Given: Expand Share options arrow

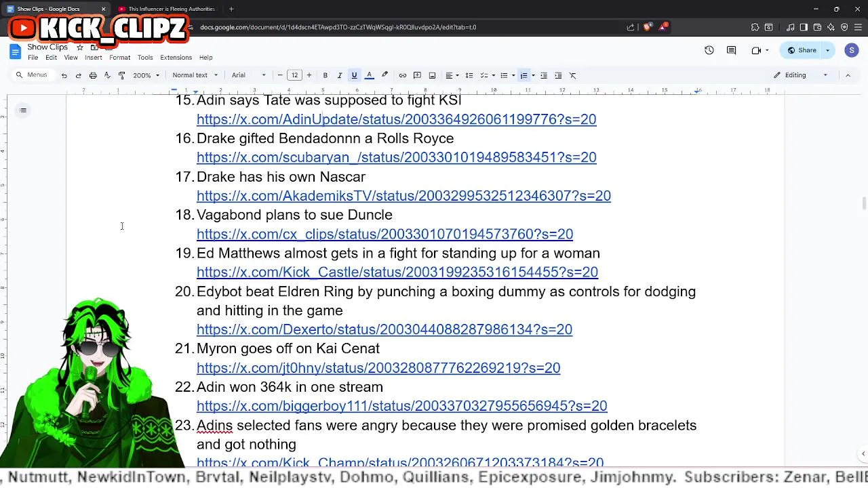Looking at the screenshot, I should tap(827, 50).
